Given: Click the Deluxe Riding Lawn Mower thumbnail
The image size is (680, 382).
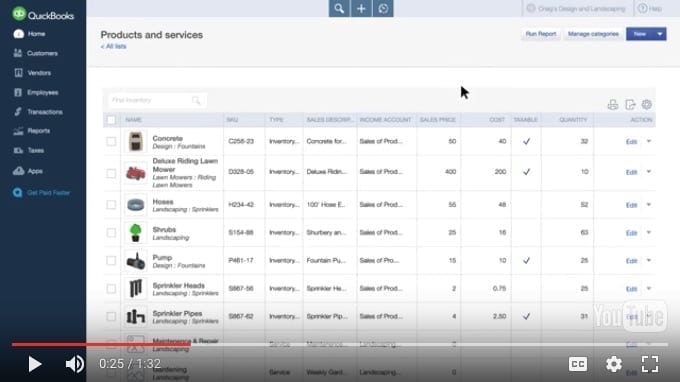Looking at the screenshot, I should tap(135, 173).
